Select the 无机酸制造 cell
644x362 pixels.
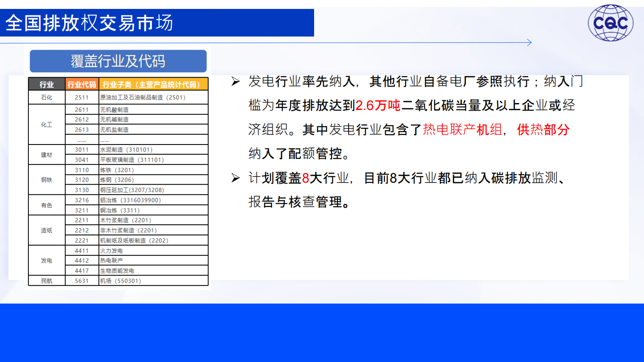(153, 110)
